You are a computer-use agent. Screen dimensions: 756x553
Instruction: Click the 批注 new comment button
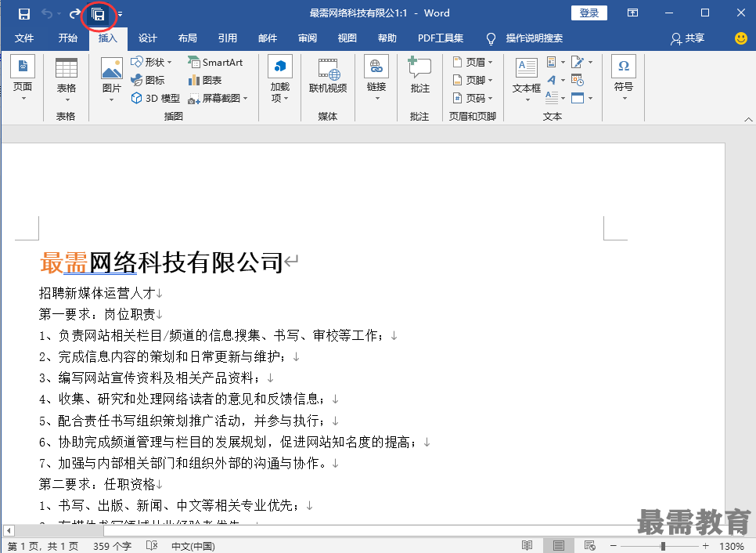(x=419, y=74)
